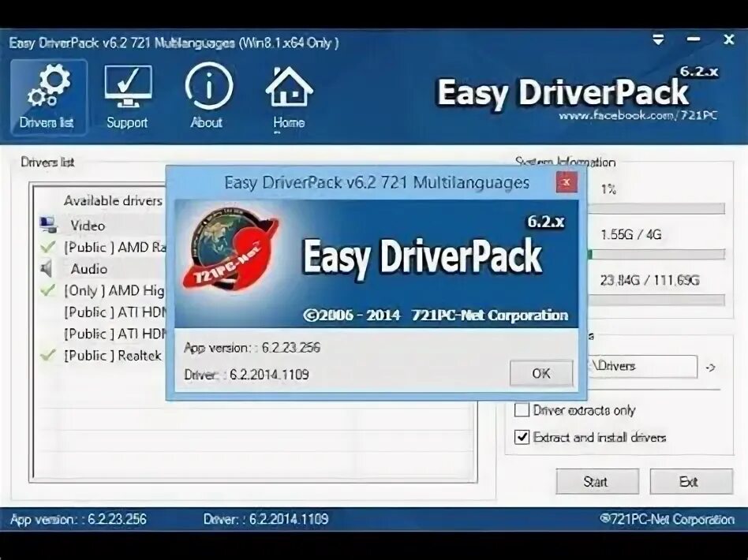Click Driver 6.2.2014.1109 in status bar
Viewport: 748px width, 560px height.
click(266, 519)
